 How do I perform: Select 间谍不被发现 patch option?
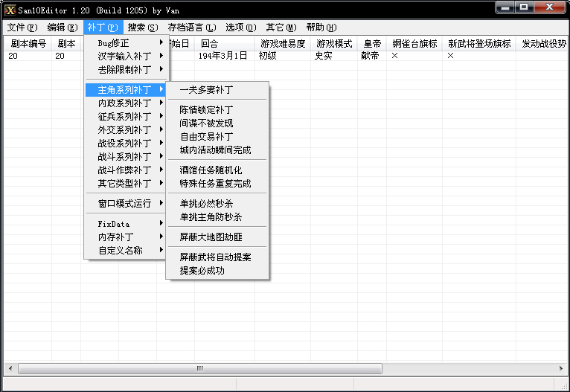pos(206,123)
